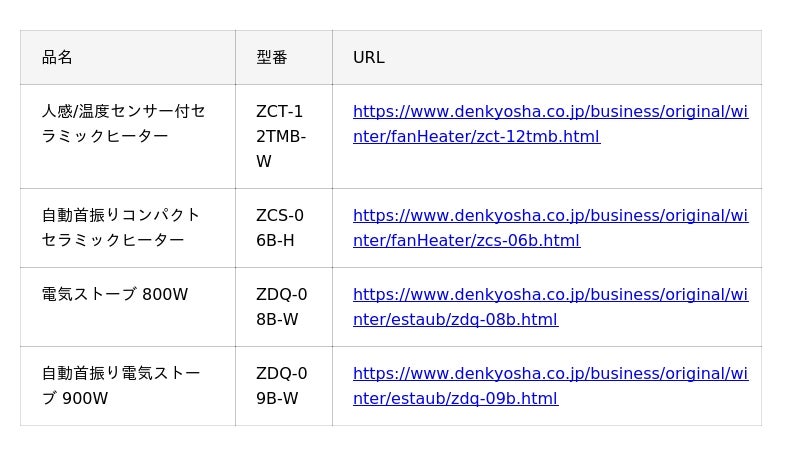Click the ZCS-06B-H model number cell
The image size is (800, 456).
[x=280, y=228]
